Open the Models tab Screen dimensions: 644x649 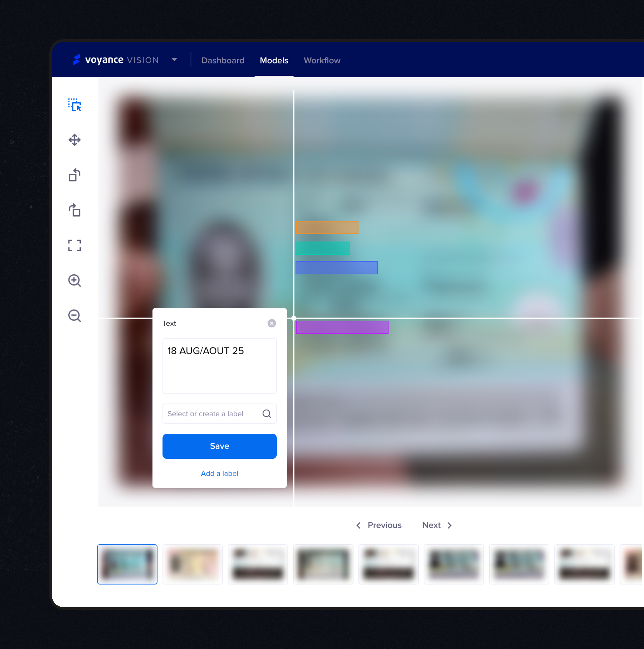[x=274, y=60]
